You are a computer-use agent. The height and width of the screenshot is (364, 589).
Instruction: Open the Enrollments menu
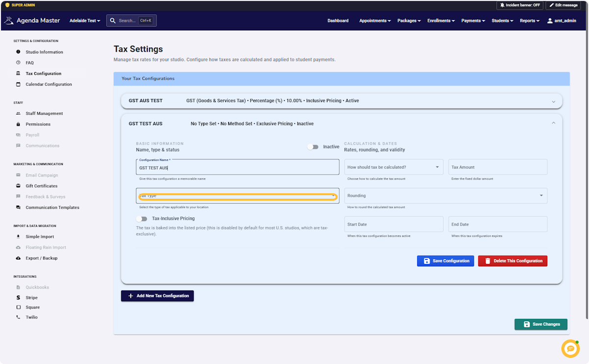441,21
